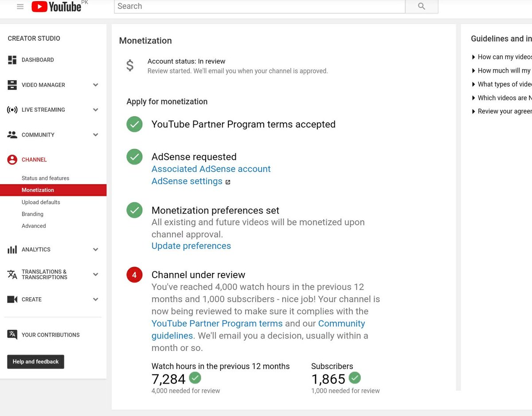
Task: Open YouTube Partner Program terms link
Action: pyautogui.click(x=217, y=323)
